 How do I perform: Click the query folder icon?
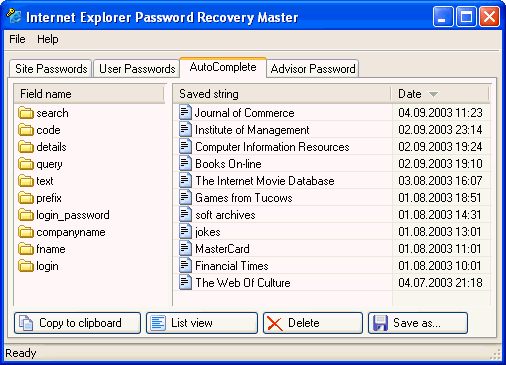(26, 164)
